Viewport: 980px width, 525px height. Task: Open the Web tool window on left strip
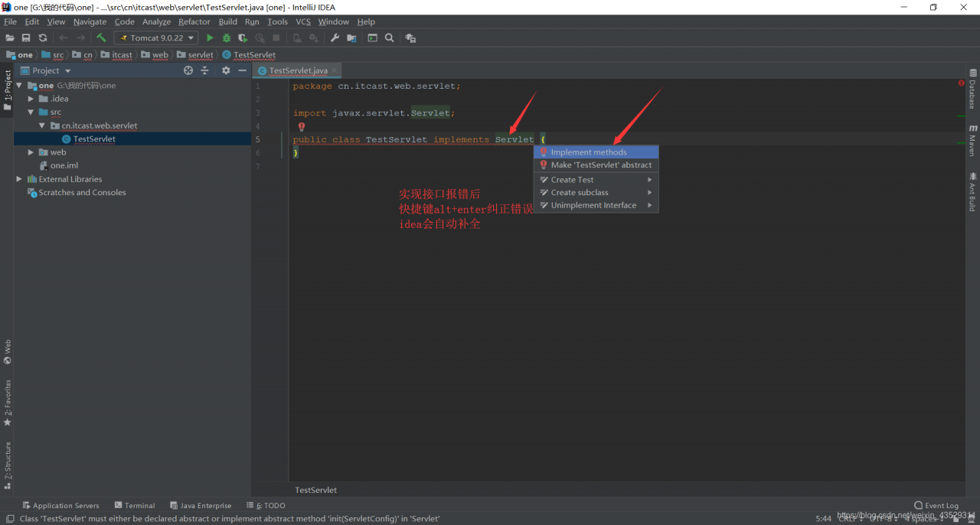[7, 352]
